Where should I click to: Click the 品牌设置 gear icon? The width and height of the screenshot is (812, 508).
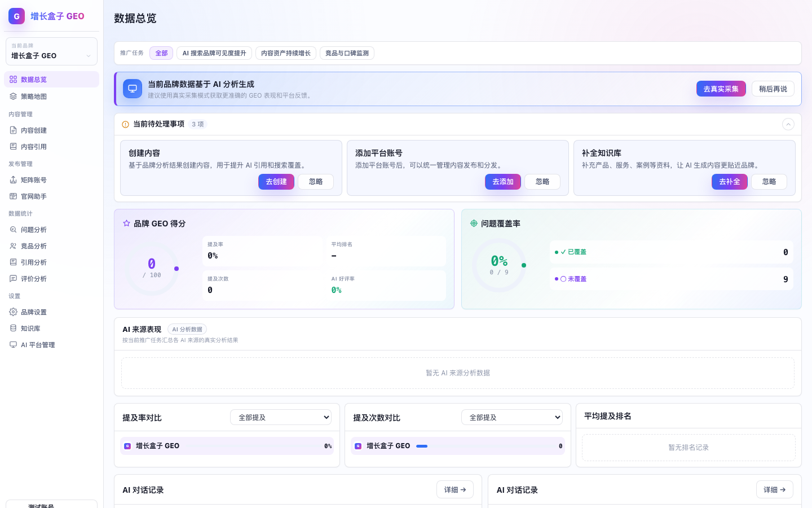(x=13, y=312)
